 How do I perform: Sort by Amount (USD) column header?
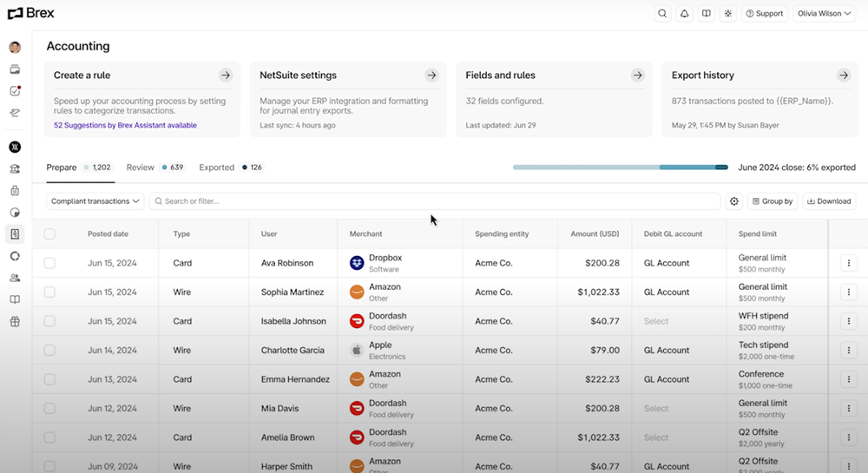595,234
